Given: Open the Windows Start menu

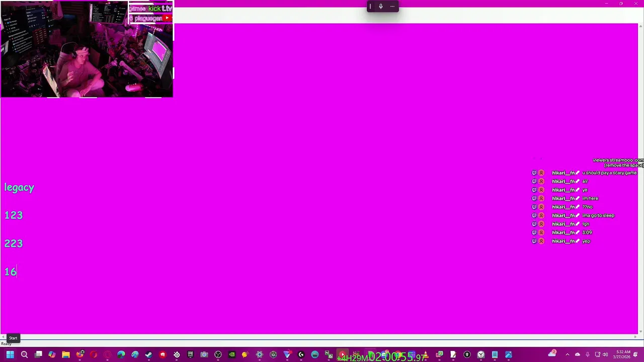Looking at the screenshot, I should tap(10, 354).
